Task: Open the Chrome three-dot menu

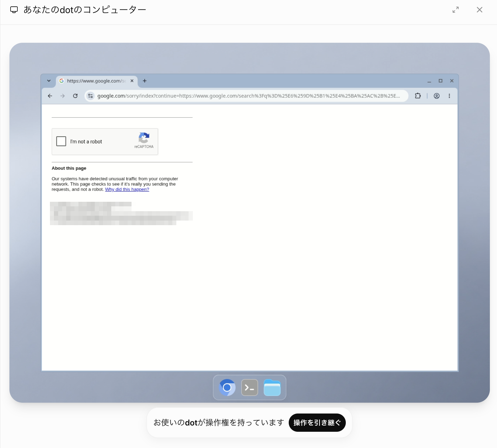Action: [x=449, y=96]
